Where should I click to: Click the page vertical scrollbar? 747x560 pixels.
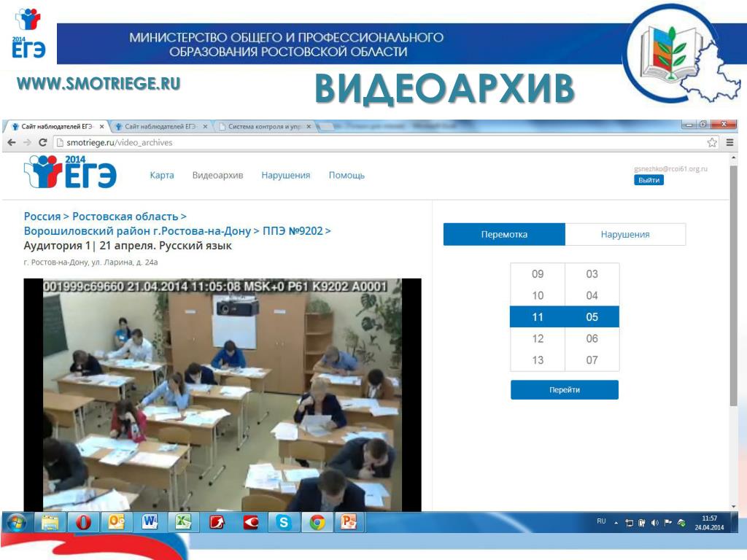pos(733,286)
